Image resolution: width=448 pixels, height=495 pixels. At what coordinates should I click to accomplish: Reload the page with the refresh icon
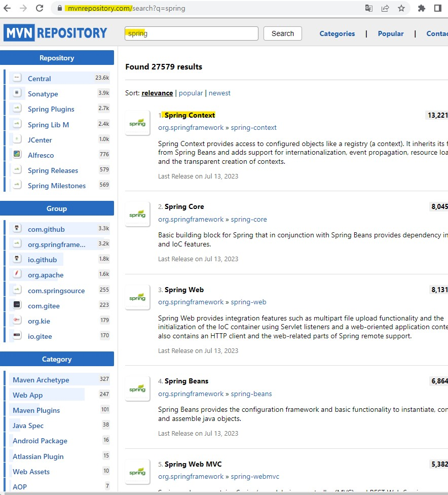(40, 8)
